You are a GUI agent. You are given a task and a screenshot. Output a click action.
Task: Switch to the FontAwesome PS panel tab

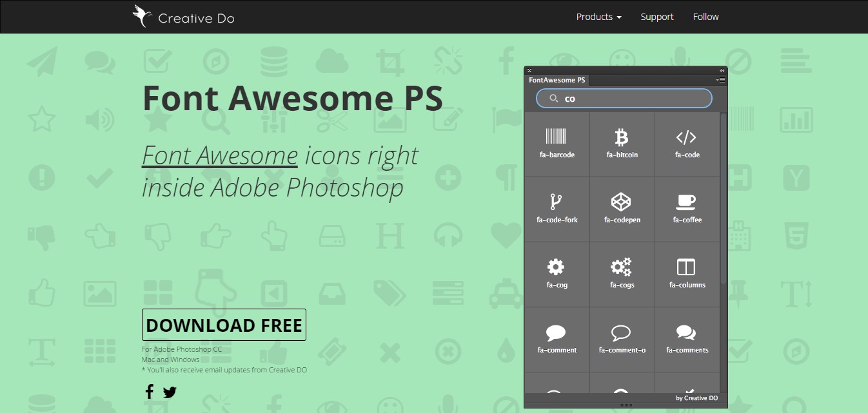[x=557, y=80]
